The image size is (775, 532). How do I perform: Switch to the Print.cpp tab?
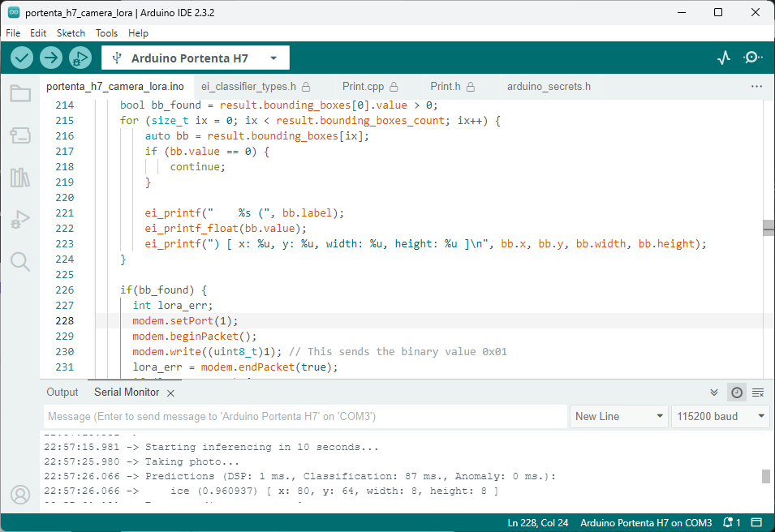370,87
